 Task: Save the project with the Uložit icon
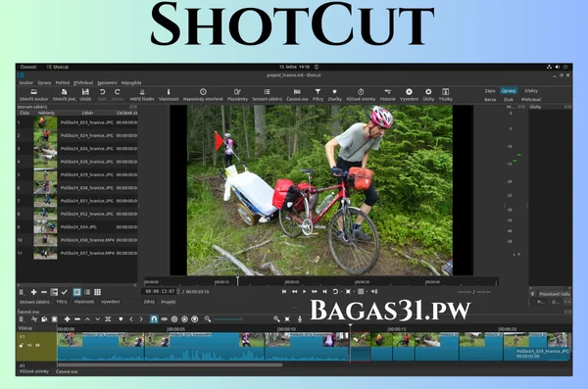click(85, 92)
